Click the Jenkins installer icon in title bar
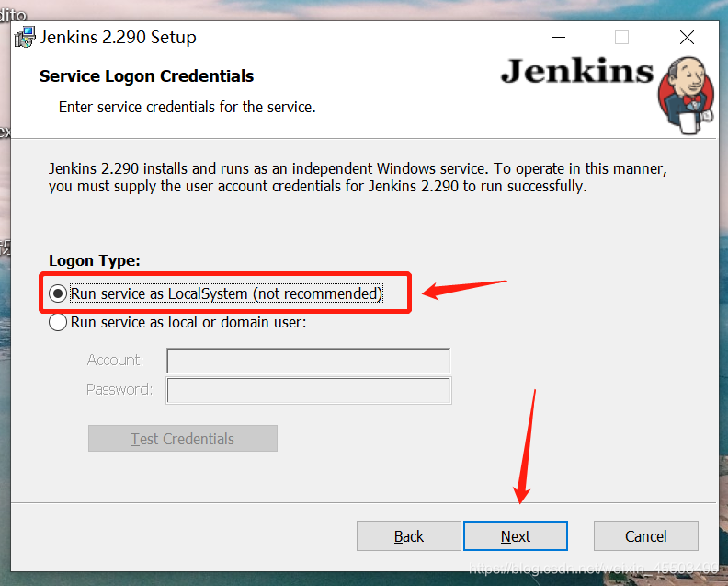Screen dimensions: 728x586 click(25, 37)
